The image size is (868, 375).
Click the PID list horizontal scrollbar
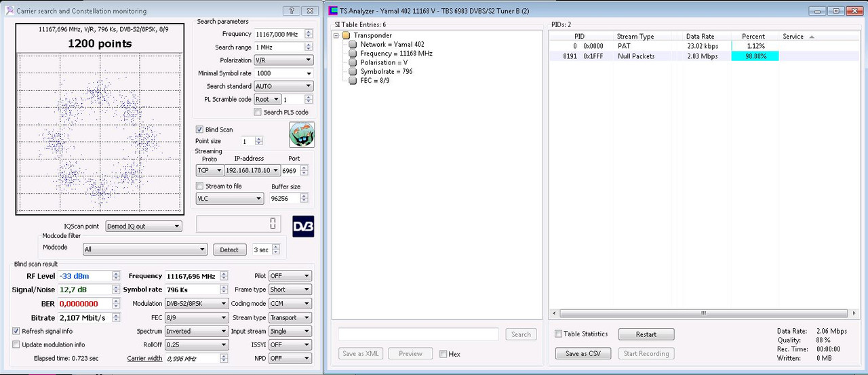[x=703, y=313]
